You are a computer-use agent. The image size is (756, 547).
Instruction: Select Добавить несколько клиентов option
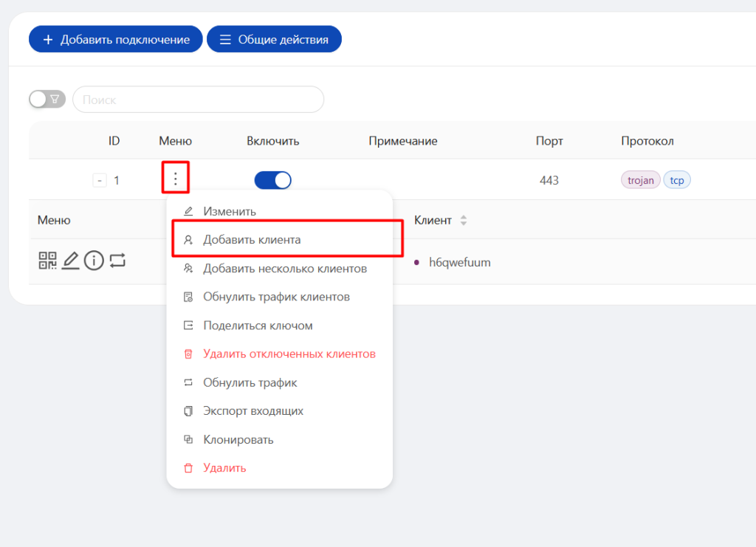click(x=285, y=269)
